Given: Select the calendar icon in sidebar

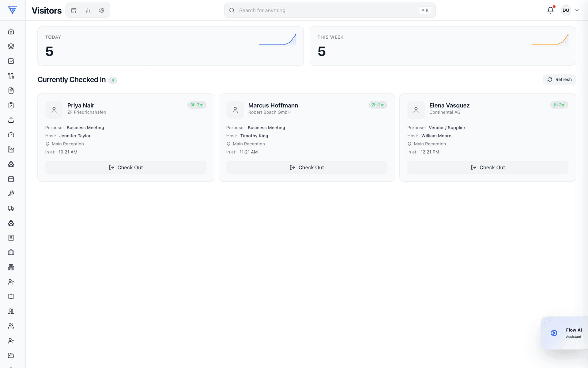Looking at the screenshot, I should (11, 179).
